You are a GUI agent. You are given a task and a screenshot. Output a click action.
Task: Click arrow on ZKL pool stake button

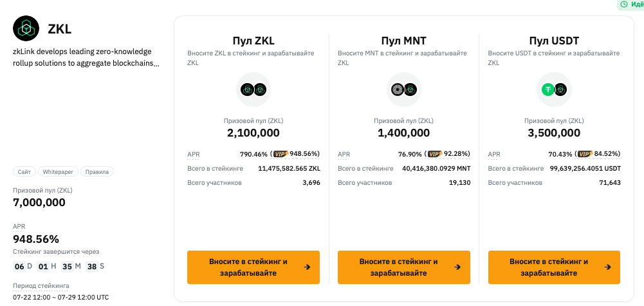[307, 267]
